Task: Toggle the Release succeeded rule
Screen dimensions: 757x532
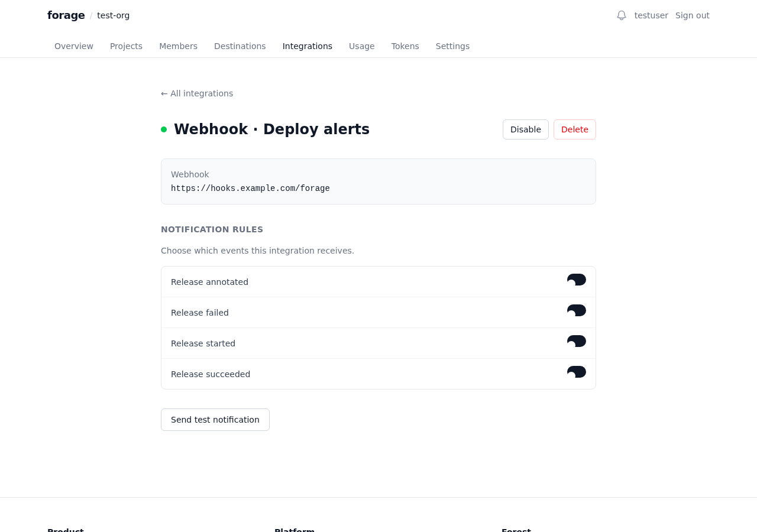Action: (576, 372)
